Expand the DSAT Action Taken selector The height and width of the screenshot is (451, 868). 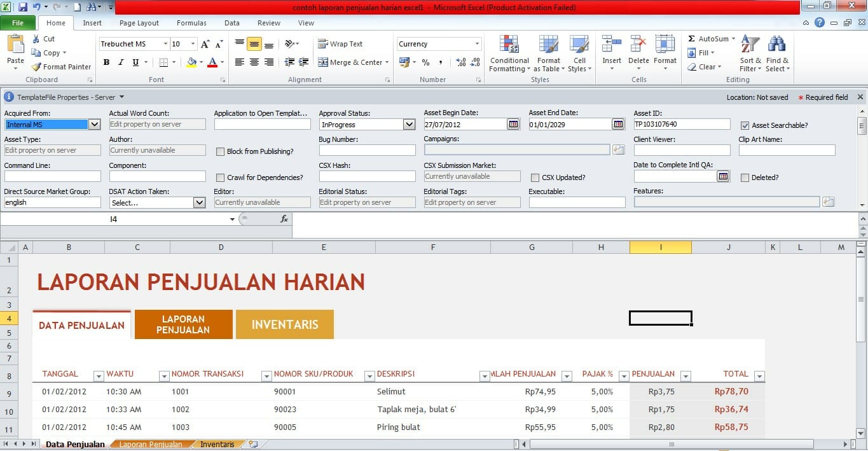(199, 202)
